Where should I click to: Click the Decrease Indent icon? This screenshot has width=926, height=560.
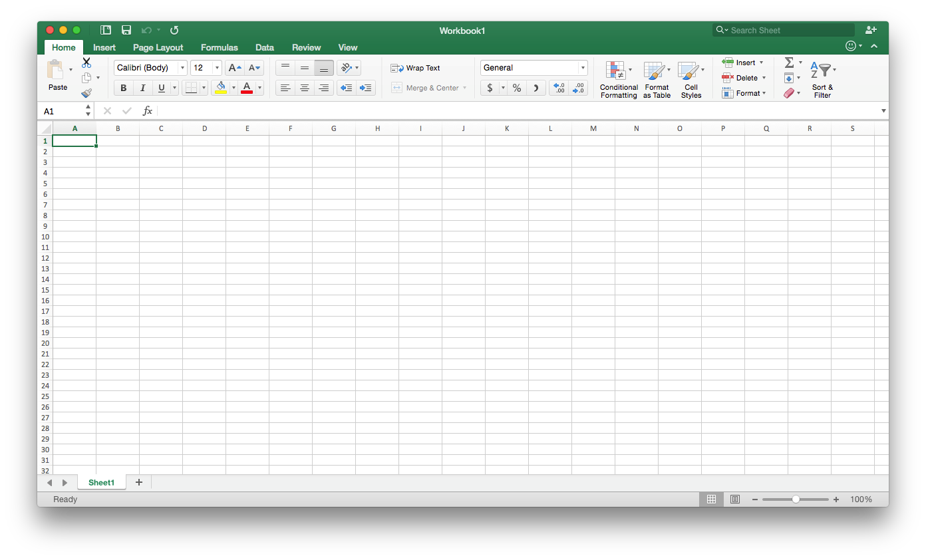coord(347,88)
